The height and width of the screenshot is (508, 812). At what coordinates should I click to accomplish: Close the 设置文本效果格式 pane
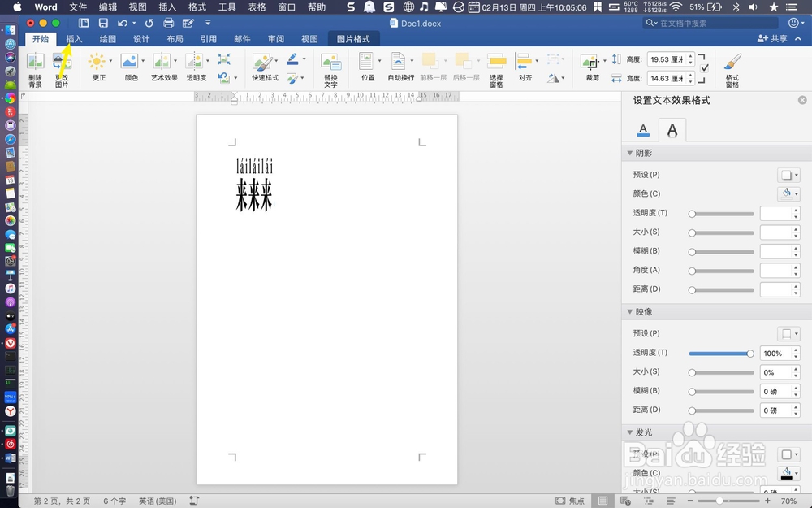pyautogui.click(x=802, y=100)
